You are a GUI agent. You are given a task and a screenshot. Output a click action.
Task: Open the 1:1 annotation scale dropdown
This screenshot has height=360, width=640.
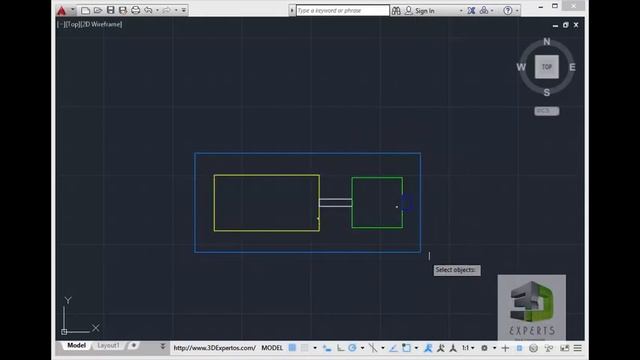click(x=468, y=348)
